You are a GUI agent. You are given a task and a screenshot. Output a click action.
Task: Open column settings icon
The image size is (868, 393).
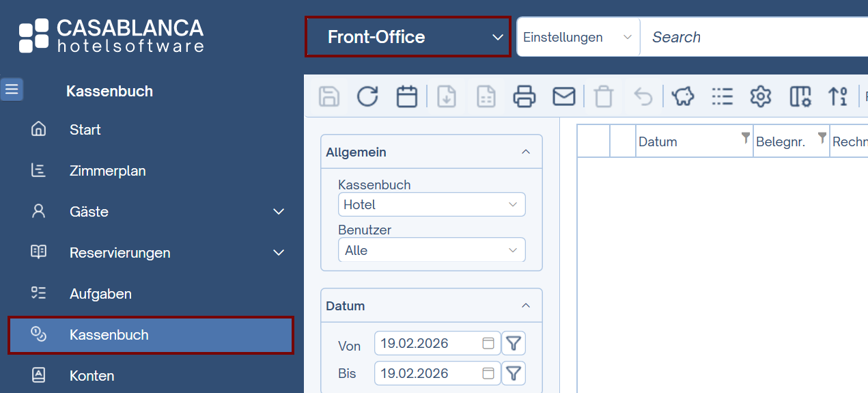pos(800,96)
